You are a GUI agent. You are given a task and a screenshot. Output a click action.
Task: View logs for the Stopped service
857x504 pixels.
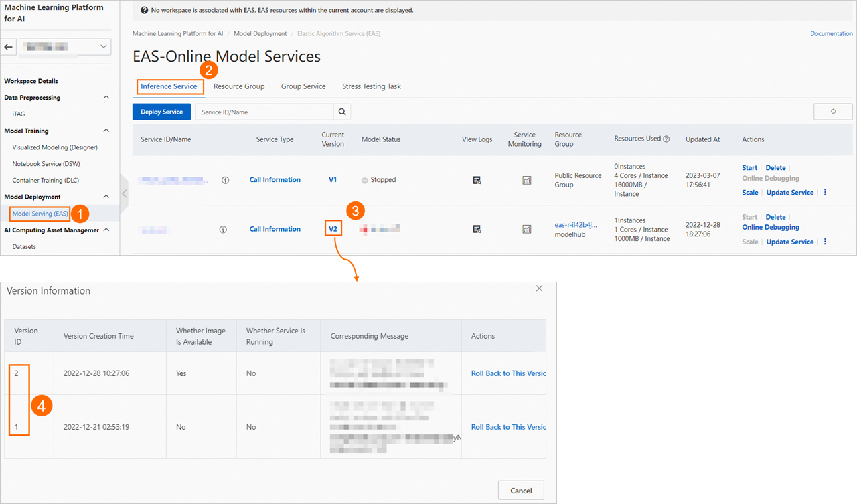(x=477, y=180)
